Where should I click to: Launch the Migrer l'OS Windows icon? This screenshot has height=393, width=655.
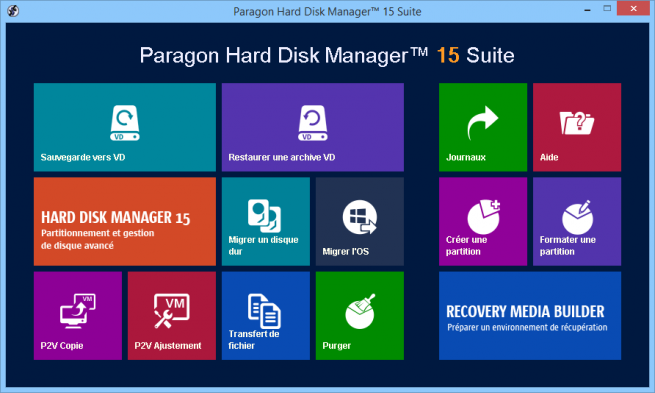(x=360, y=217)
